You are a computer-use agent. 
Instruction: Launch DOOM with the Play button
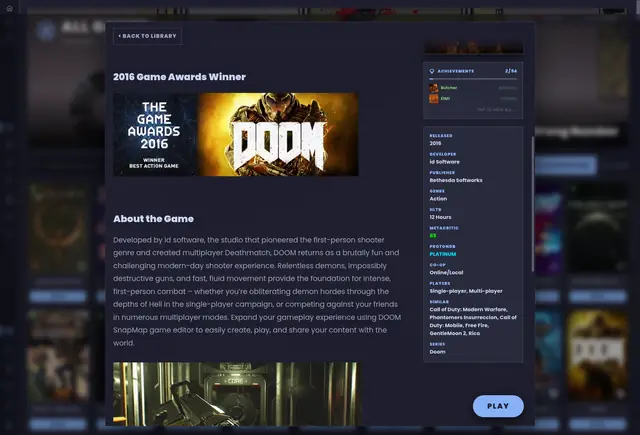(x=498, y=406)
